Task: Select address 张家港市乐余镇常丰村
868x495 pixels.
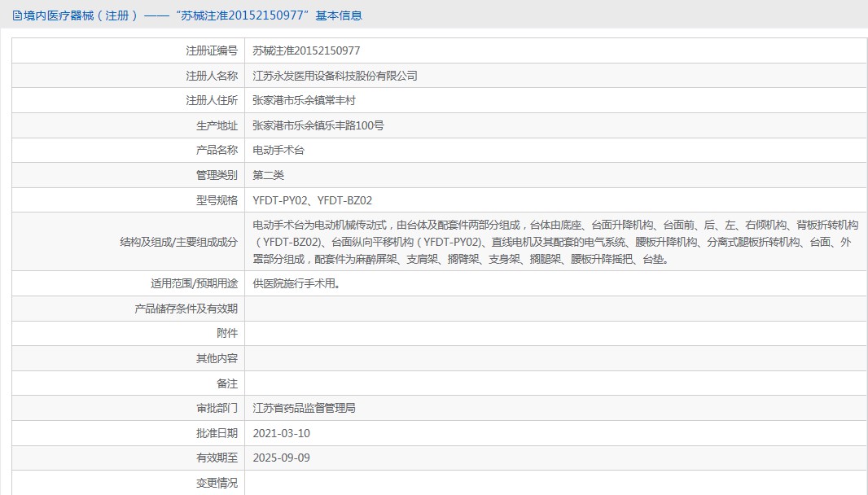Action: (x=304, y=101)
